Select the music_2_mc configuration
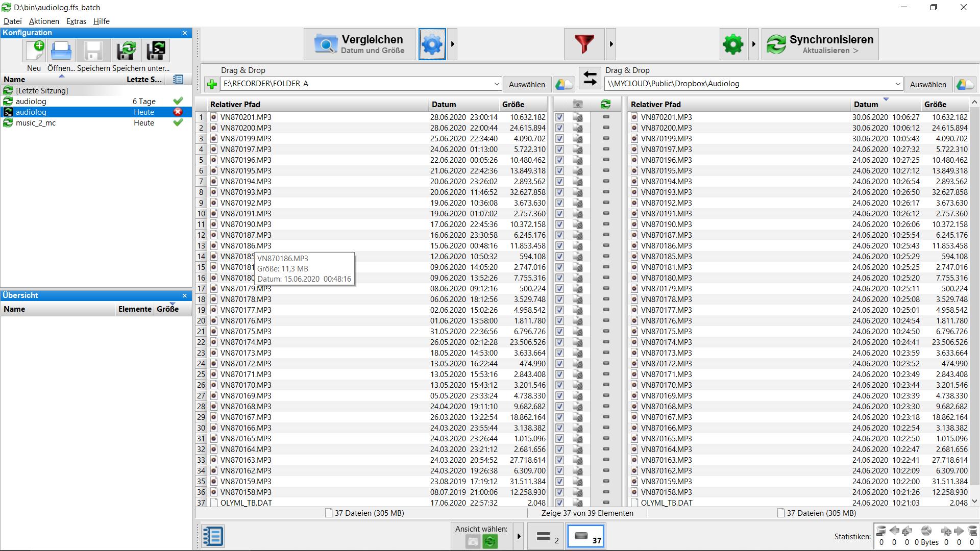Image resolution: width=980 pixels, height=551 pixels. click(96, 123)
